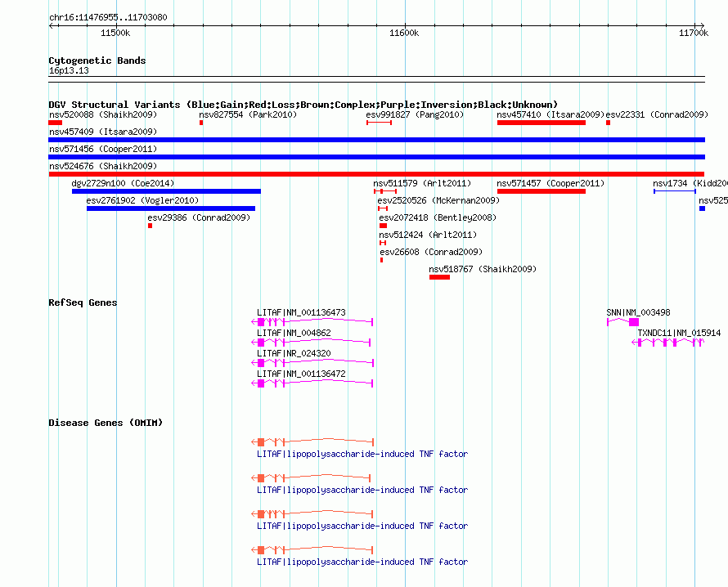
Task: Select the nsv1734 (Kidd) blue variant line
Action: 675,191
